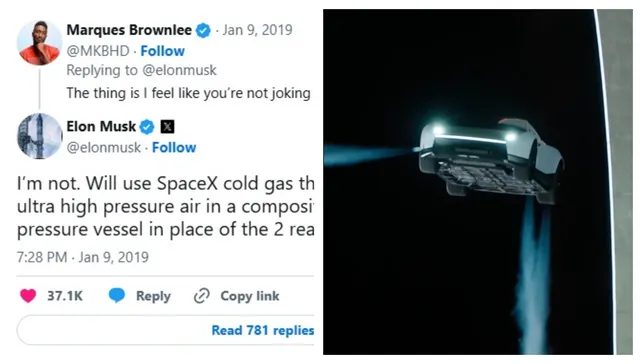
Task: Click the 37.1K likes count
Action: 65,296
